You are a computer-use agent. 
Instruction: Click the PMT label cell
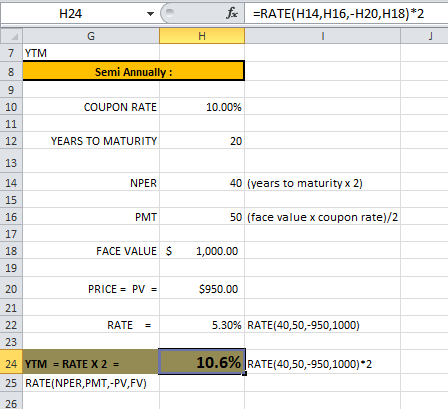(x=91, y=217)
